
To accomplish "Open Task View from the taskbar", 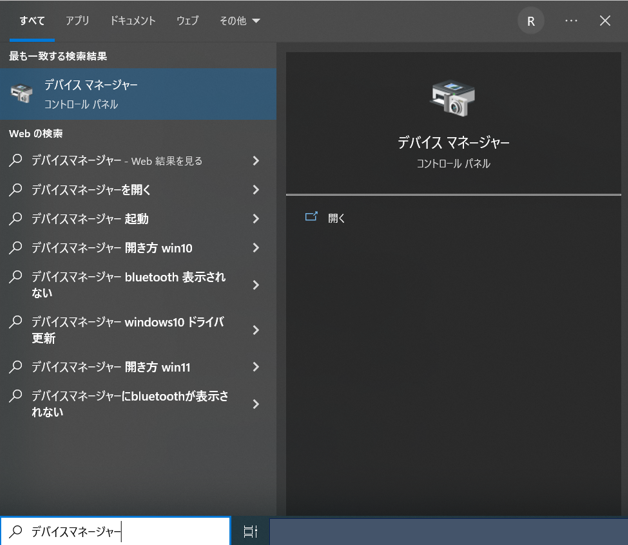I will pyautogui.click(x=250, y=531).
